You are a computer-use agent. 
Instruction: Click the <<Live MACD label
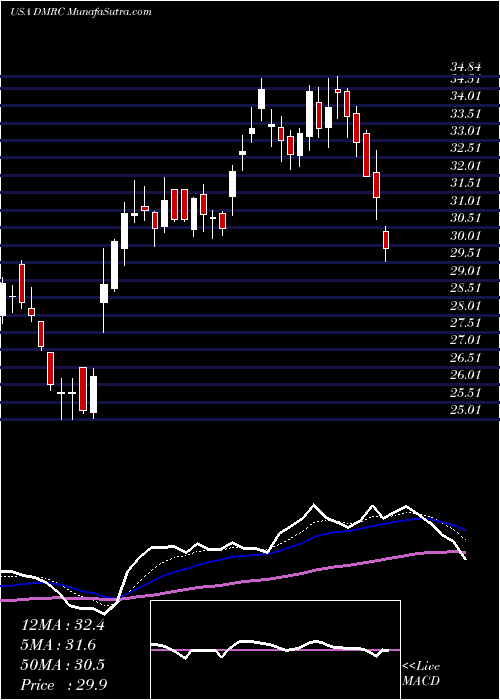[421, 674]
